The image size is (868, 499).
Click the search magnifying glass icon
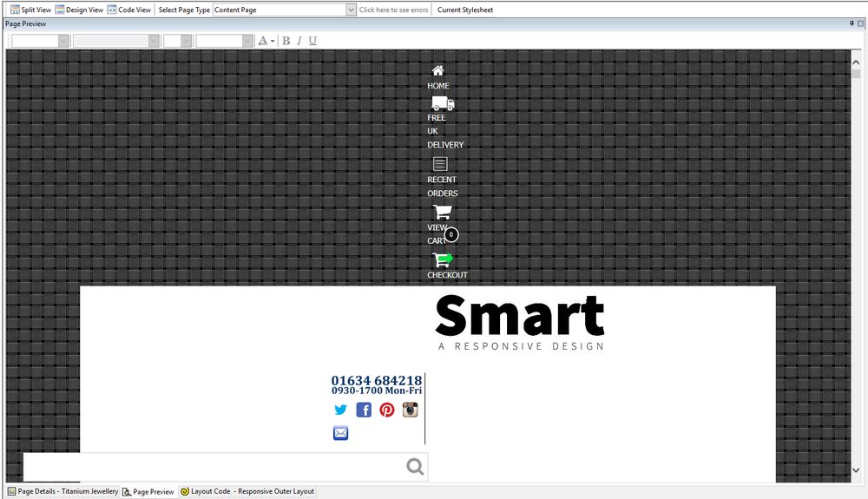coord(415,467)
